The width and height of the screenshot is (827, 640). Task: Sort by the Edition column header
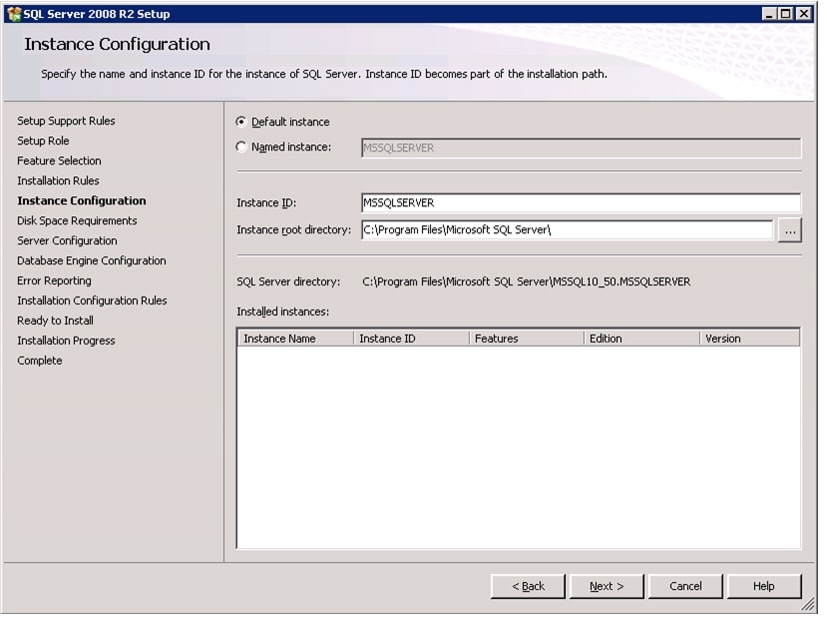pos(642,339)
